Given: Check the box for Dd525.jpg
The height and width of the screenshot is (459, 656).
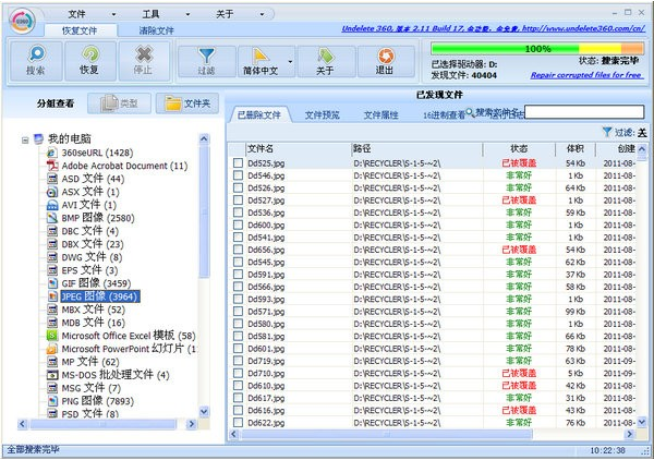Looking at the screenshot, I should click(238, 163).
